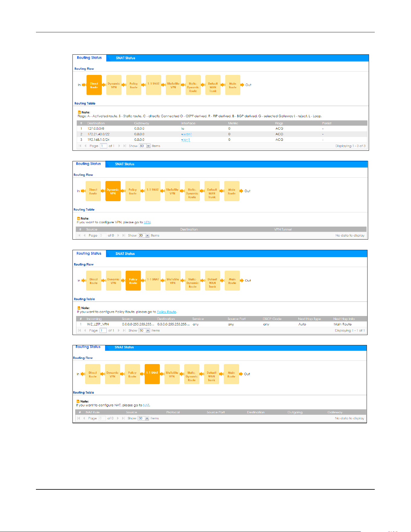
Task: Select highlighted 1-1 SNAT box in routing flow
Action: point(152,374)
